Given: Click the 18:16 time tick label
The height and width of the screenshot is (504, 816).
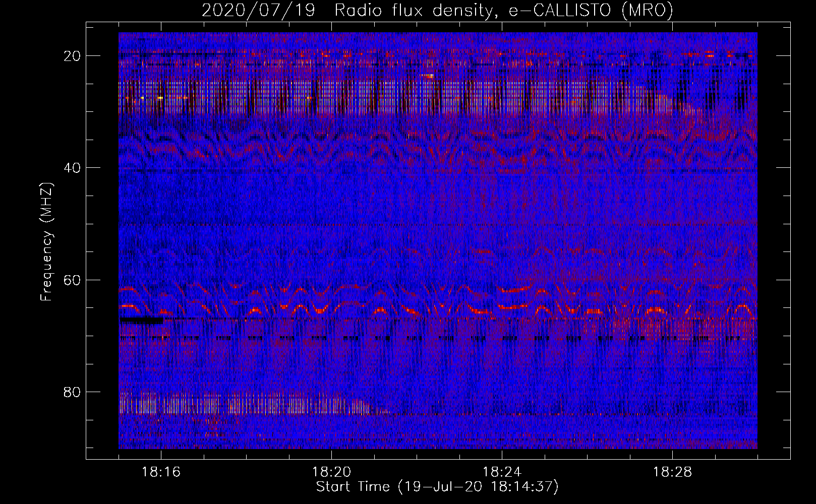Looking at the screenshot, I should tap(161, 472).
